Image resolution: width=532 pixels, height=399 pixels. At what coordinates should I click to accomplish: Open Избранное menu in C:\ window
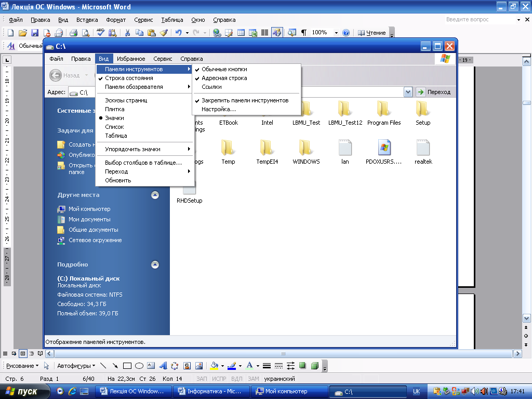[x=131, y=59]
